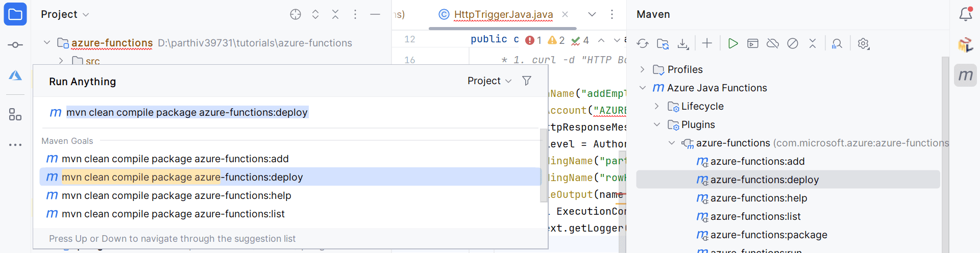Select suggestion ending with azure-functions:list
The width and height of the screenshot is (980, 253).
tap(290, 214)
